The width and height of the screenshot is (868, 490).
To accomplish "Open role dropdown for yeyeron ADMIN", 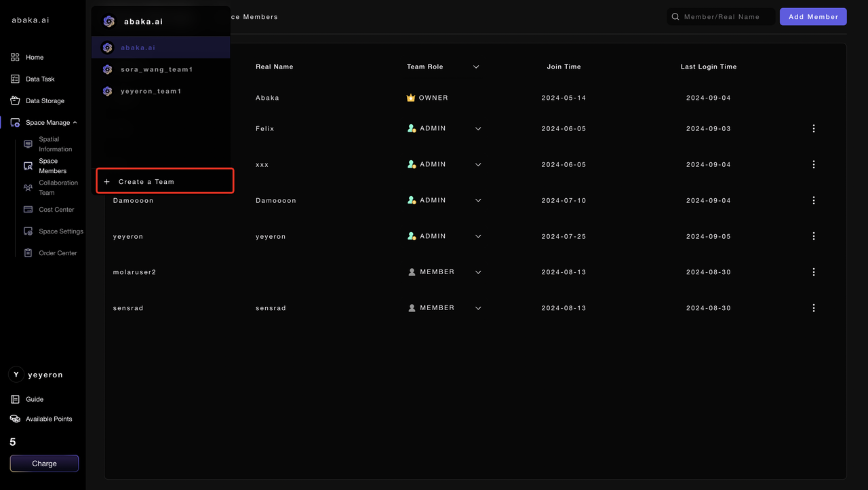I will point(478,236).
